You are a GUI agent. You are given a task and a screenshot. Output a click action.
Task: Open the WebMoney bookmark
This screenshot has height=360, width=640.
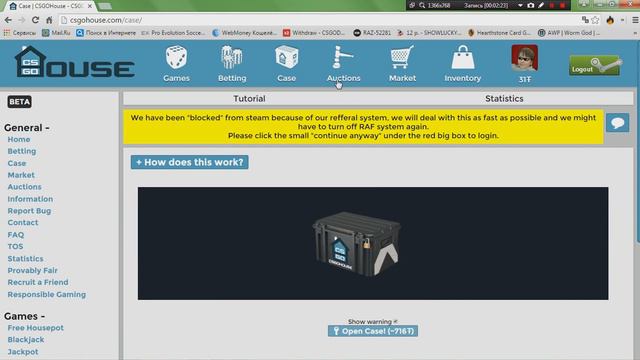click(244, 33)
